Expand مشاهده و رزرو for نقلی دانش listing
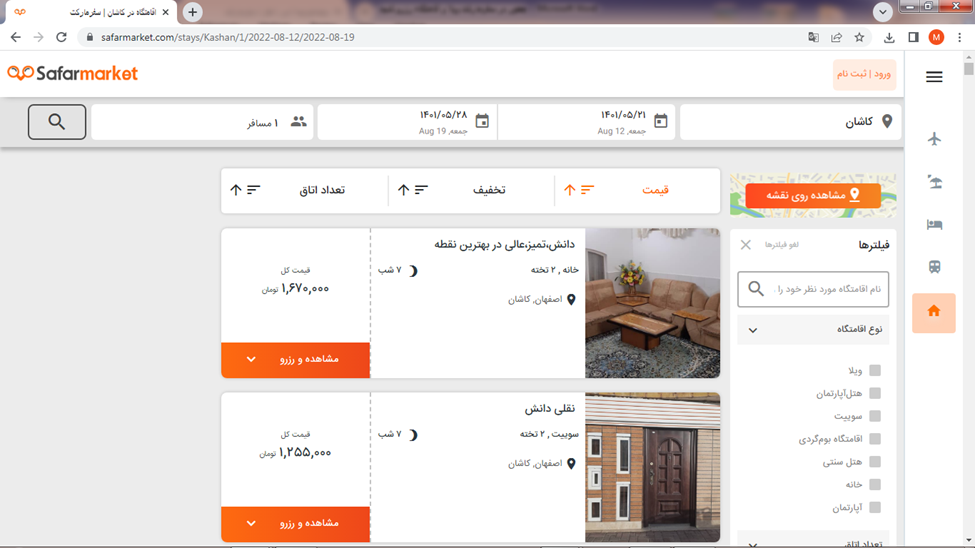The image size is (975, 548). pyautogui.click(x=295, y=524)
